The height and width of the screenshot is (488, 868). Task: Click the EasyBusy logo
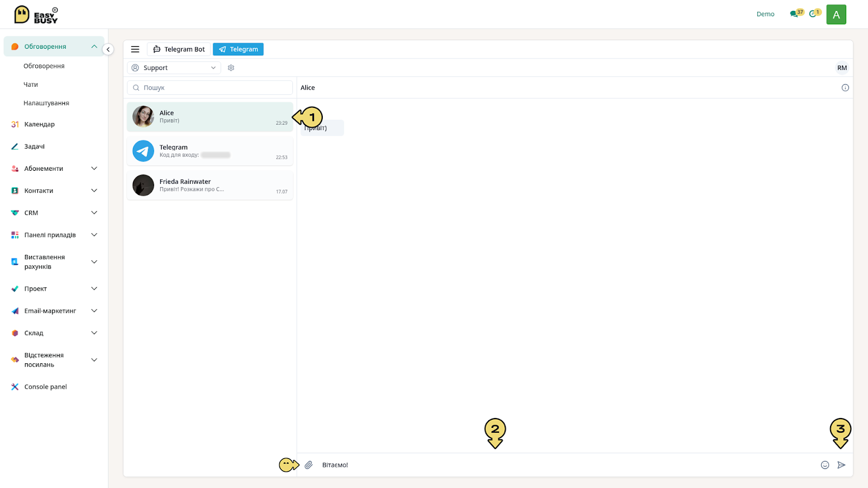click(x=36, y=15)
